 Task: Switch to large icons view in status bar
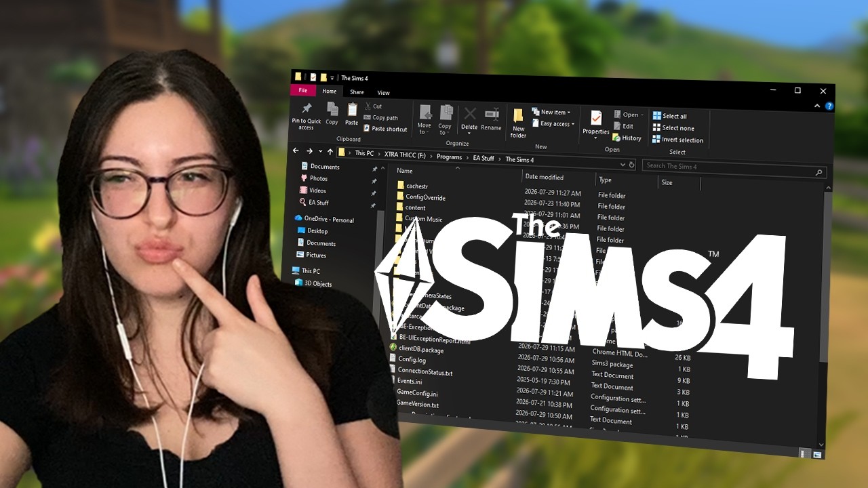[x=818, y=454]
